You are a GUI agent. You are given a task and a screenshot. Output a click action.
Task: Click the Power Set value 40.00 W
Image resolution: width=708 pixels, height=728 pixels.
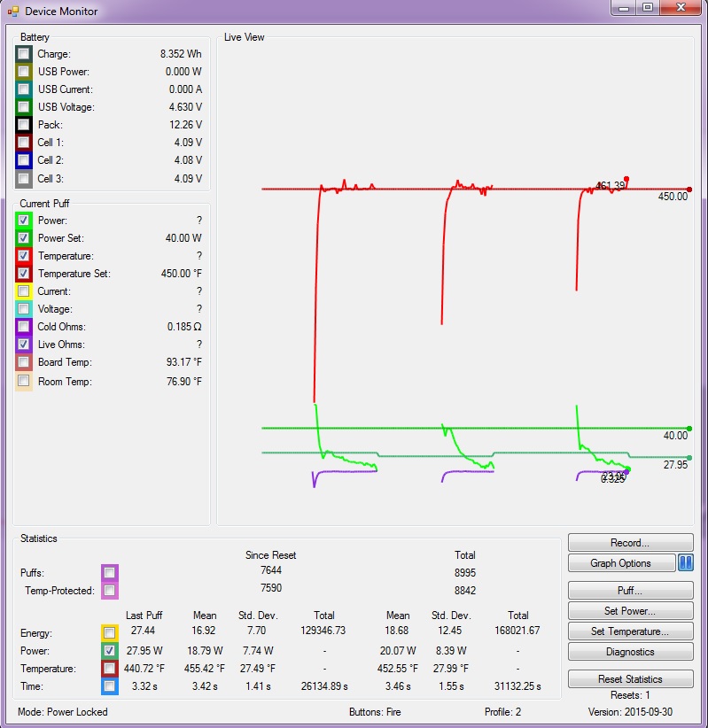coord(183,238)
